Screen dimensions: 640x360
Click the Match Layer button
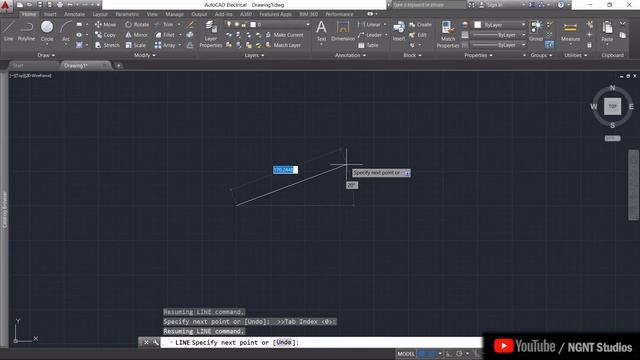(x=283, y=45)
